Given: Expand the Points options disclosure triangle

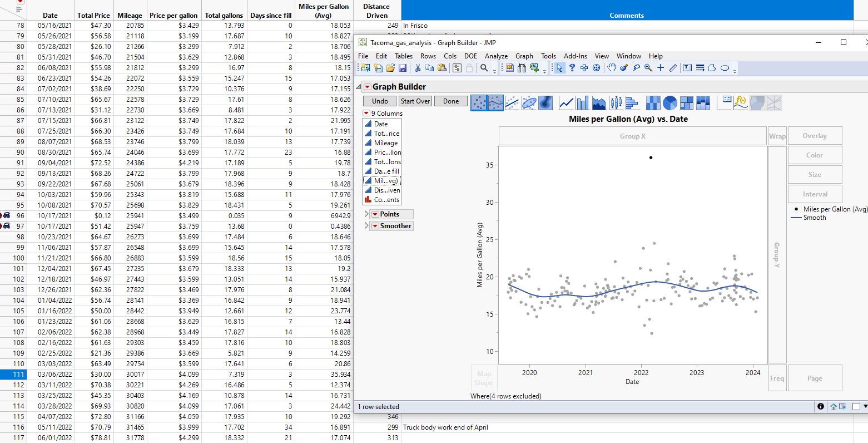Looking at the screenshot, I should (366, 214).
